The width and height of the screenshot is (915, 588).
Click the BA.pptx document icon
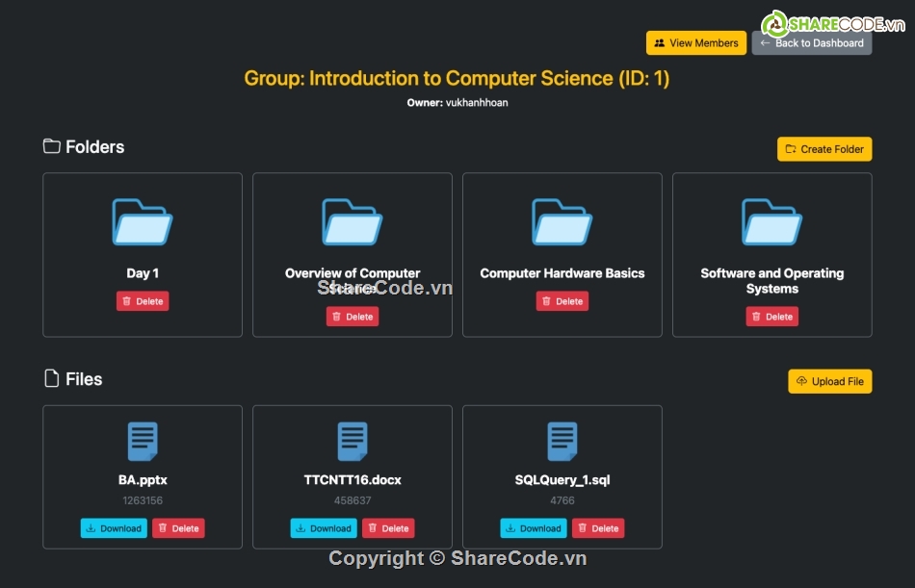(x=143, y=442)
